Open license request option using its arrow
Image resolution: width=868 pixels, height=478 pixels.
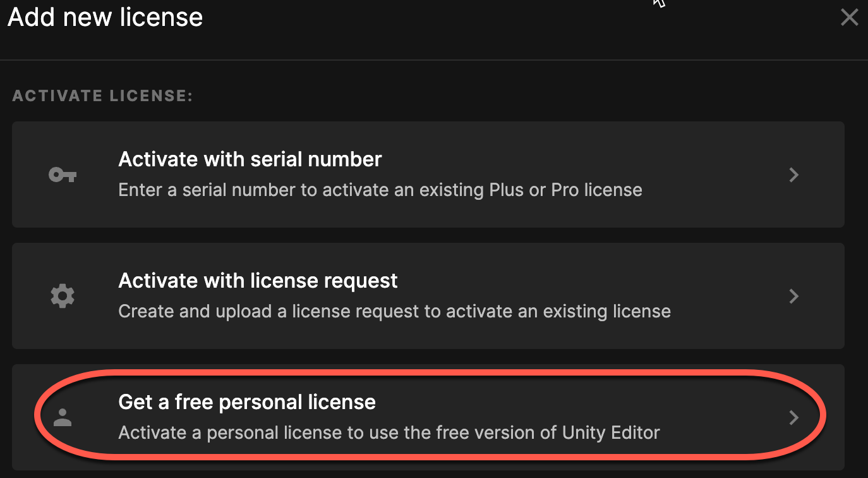point(794,295)
